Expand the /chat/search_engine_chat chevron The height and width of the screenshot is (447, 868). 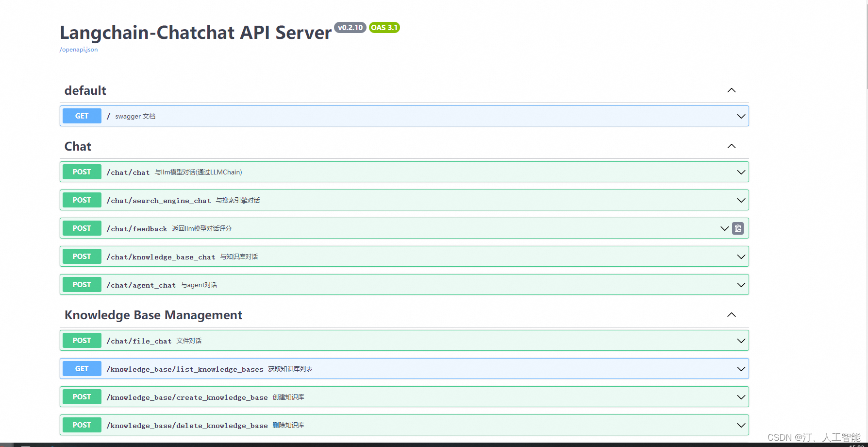pyautogui.click(x=741, y=200)
